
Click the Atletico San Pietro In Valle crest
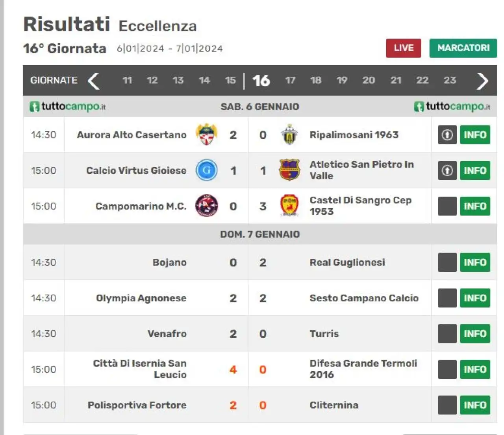pos(289,170)
